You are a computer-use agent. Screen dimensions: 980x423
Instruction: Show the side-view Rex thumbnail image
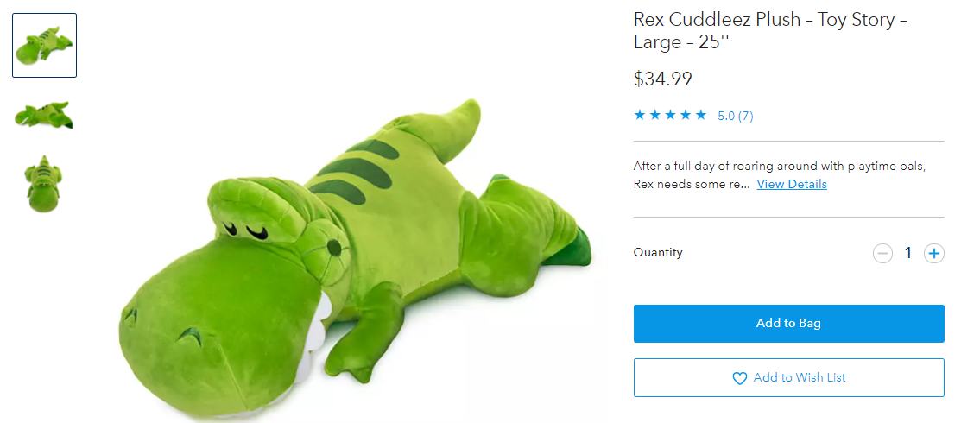[x=44, y=114]
